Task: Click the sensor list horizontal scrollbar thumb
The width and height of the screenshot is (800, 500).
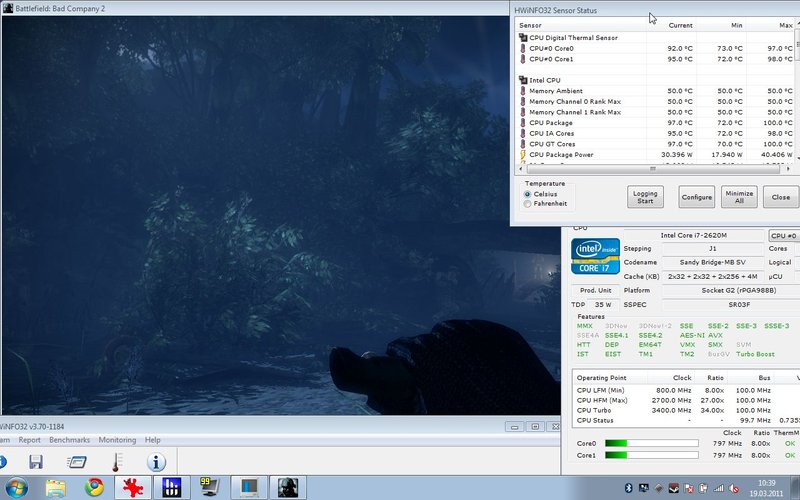Action: [653, 169]
